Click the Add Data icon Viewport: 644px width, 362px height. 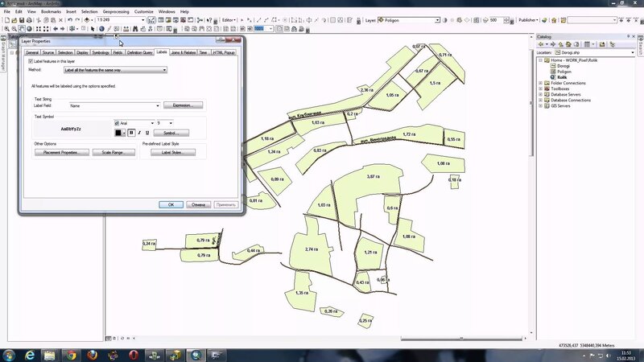coord(87,20)
